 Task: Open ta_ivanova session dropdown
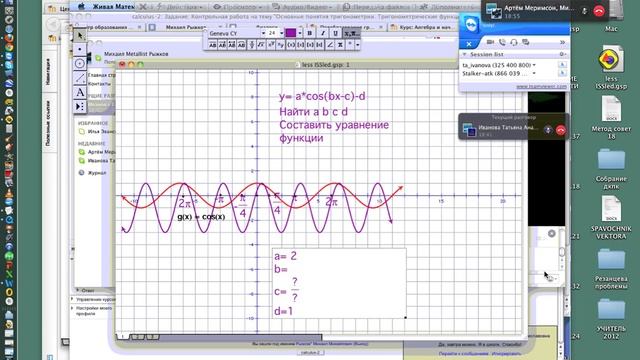point(534,65)
